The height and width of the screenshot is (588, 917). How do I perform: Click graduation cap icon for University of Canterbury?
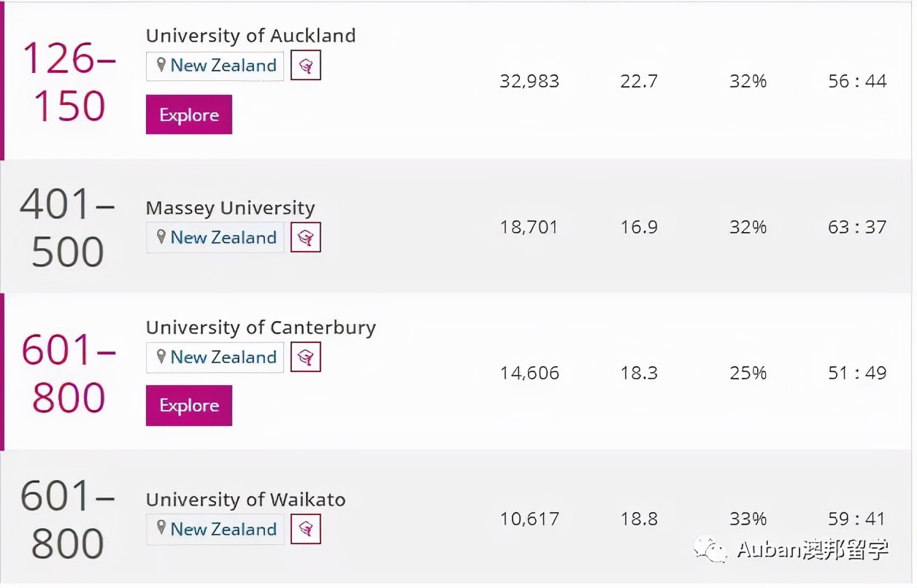click(x=306, y=357)
